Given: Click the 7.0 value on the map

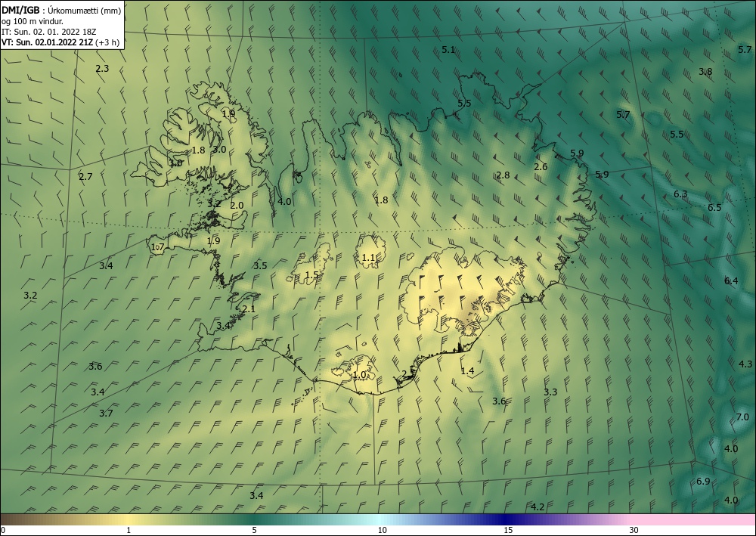Looking at the screenshot, I should 742,417.
